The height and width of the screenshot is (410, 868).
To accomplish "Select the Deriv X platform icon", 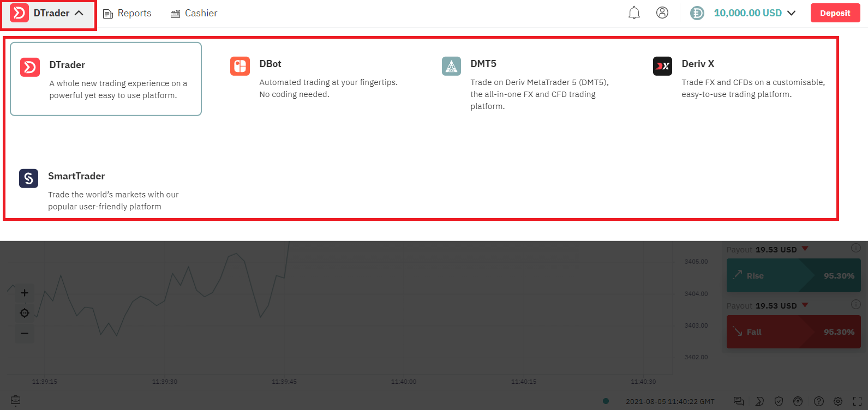I will (662, 66).
